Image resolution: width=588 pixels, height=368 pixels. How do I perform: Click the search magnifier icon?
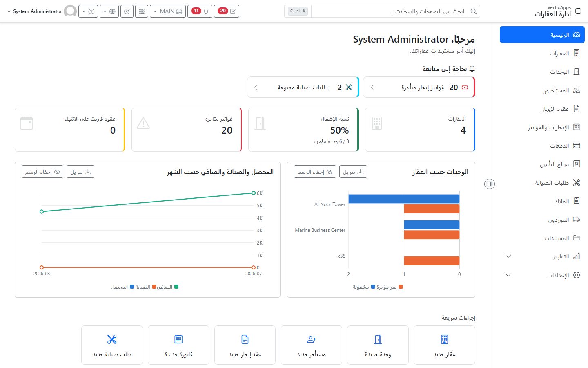[x=474, y=11]
